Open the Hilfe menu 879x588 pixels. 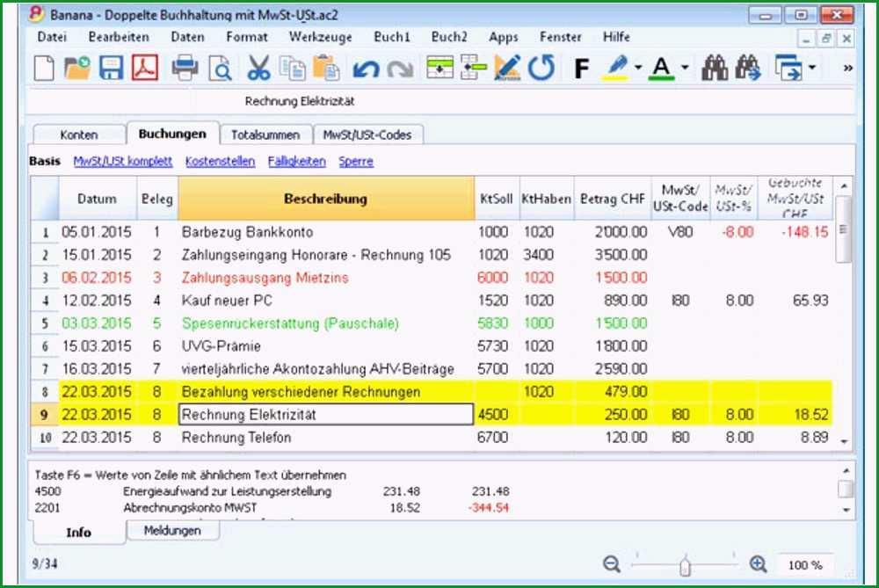point(616,37)
